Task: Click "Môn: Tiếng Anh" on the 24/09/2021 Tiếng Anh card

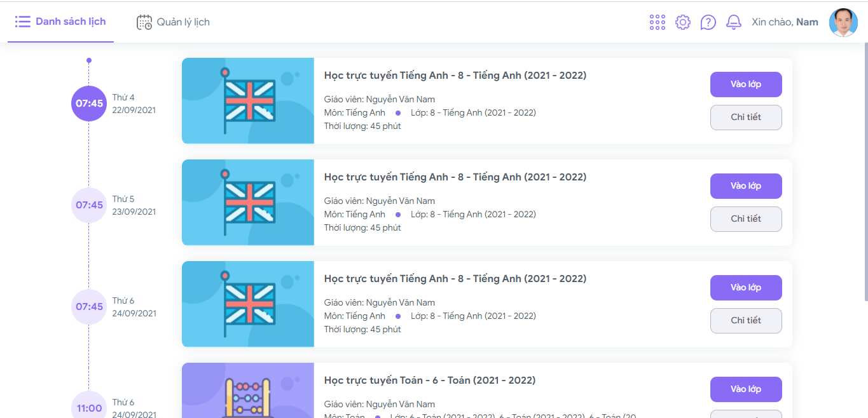Action: (x=355, y=316)
